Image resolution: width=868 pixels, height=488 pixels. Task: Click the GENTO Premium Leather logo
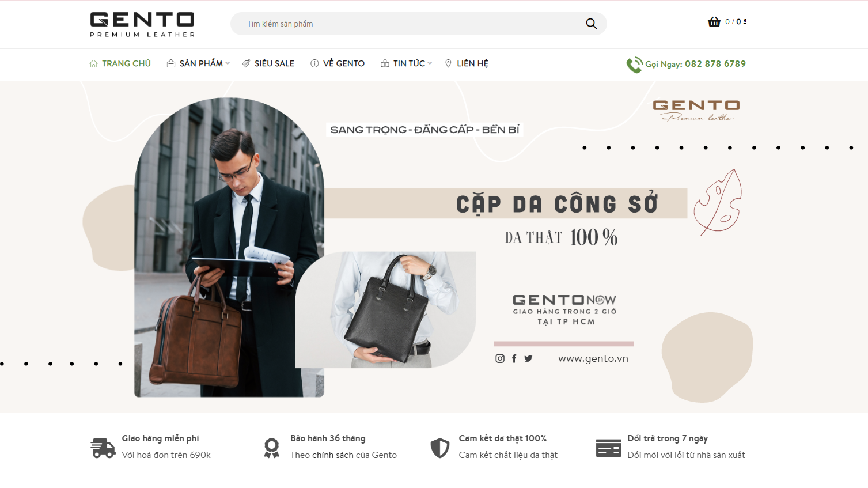tap(142, 24)
